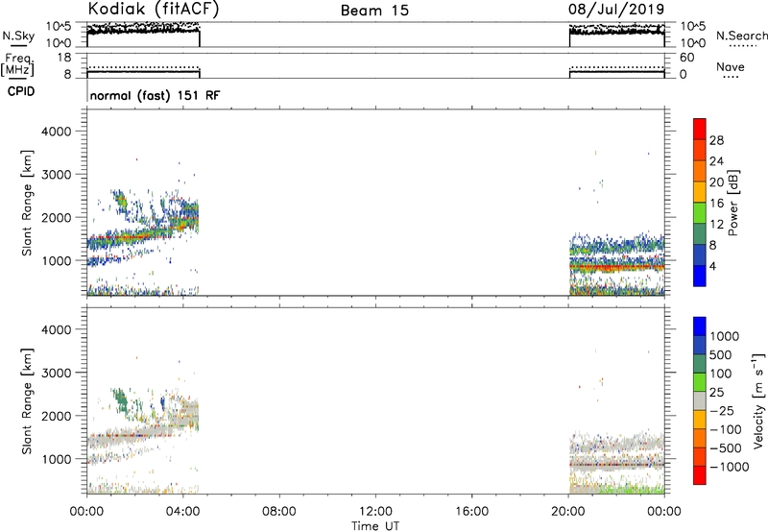The width and height of the screenshot is (768, 532).
Task: Click the date '08/Jul/2019'
Action: tap(616, 10)
